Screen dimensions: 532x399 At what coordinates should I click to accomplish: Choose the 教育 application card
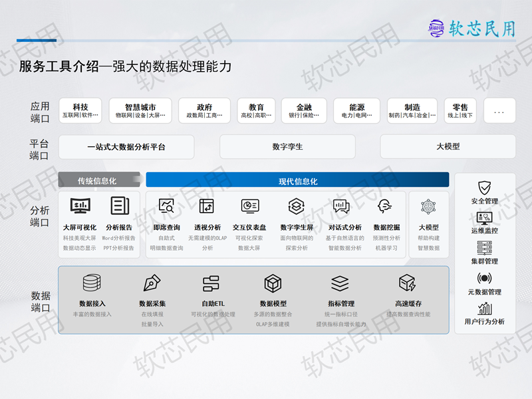(256, 110)
